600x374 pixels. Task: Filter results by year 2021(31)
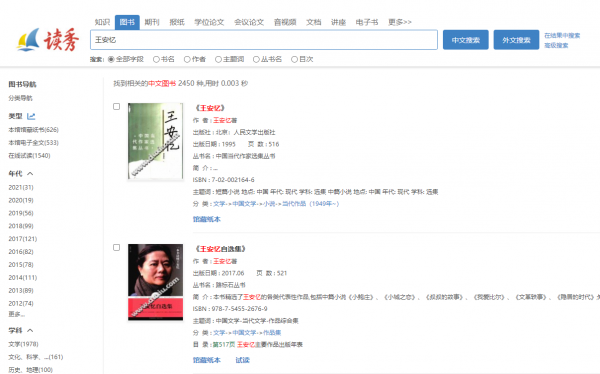pyautogui.click(x=21, y=187)
